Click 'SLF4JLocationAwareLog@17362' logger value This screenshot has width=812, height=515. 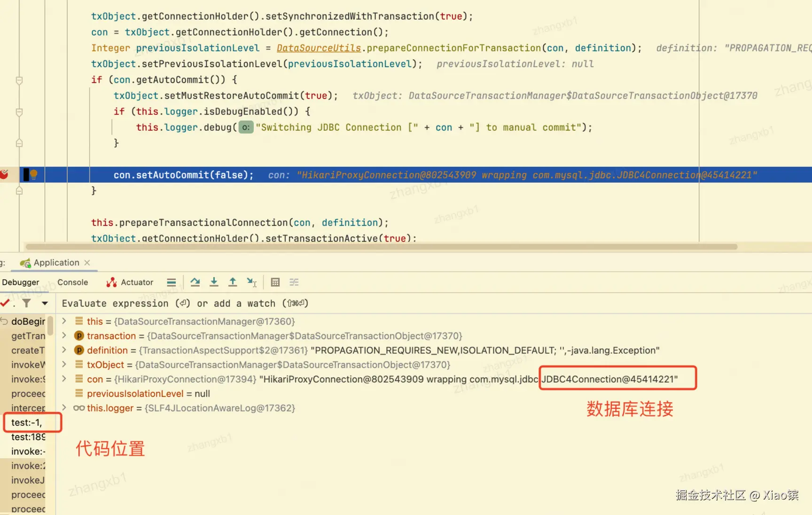[x=220, y=408]
